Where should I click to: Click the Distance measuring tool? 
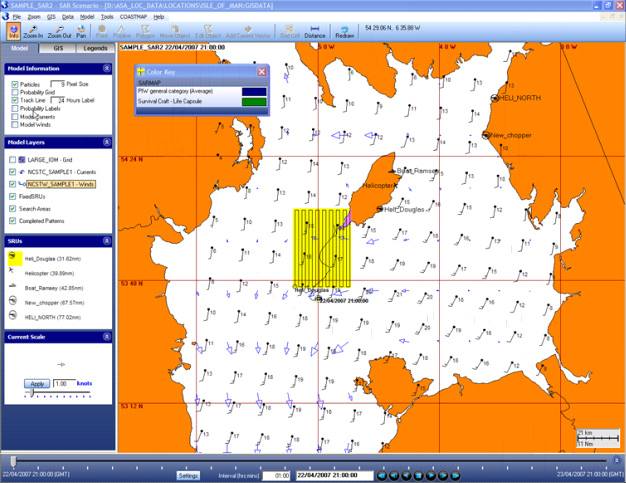pyautogui.click(x=315, y=31)
